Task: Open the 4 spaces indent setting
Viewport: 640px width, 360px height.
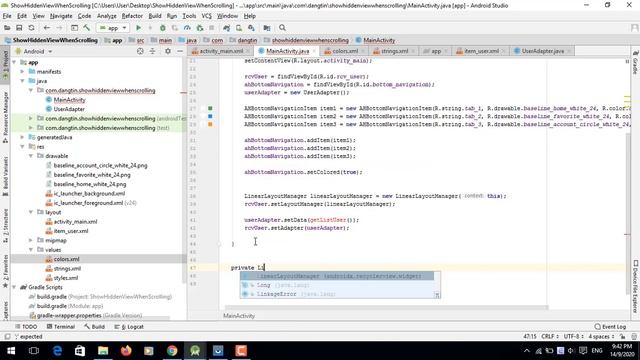Action: point(602,337)
